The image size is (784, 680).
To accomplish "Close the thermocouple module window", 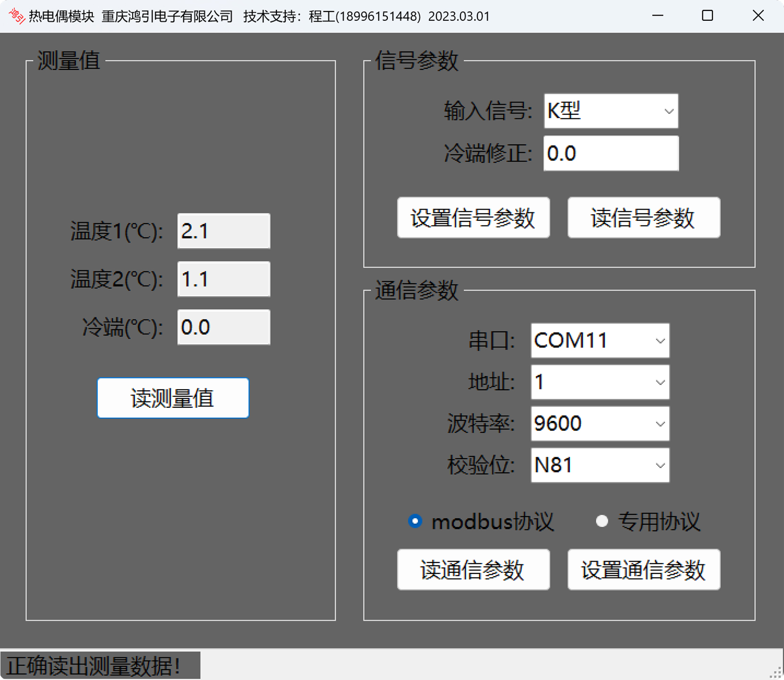I will (758, 16).
